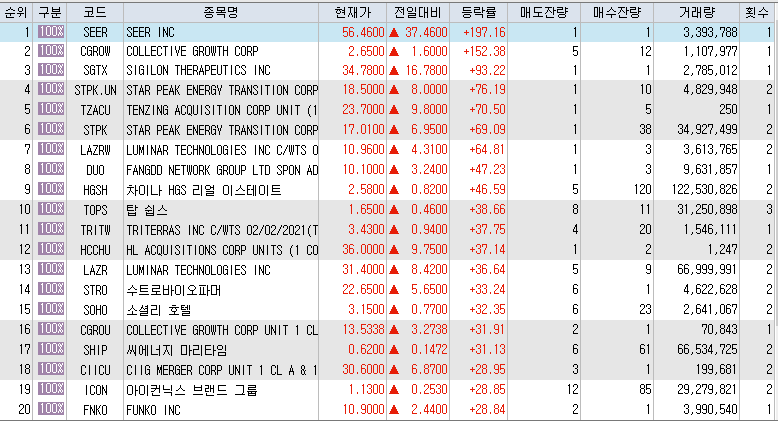Open SIGILON THERAPEUTICS INC stock name

(x=198, y=70)
